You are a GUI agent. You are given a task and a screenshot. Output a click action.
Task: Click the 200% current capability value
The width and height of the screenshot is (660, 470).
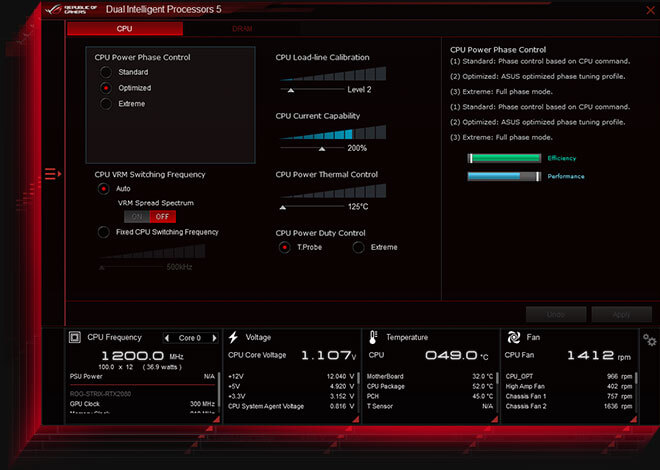click(357, 148)
